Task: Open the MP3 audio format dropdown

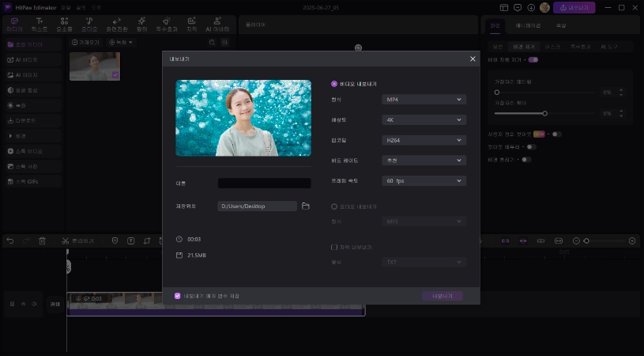Action: coord(424,222)
